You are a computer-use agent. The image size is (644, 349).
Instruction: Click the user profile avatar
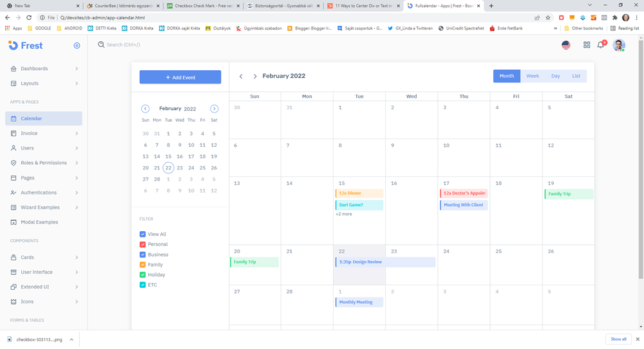tap(618, 45)
